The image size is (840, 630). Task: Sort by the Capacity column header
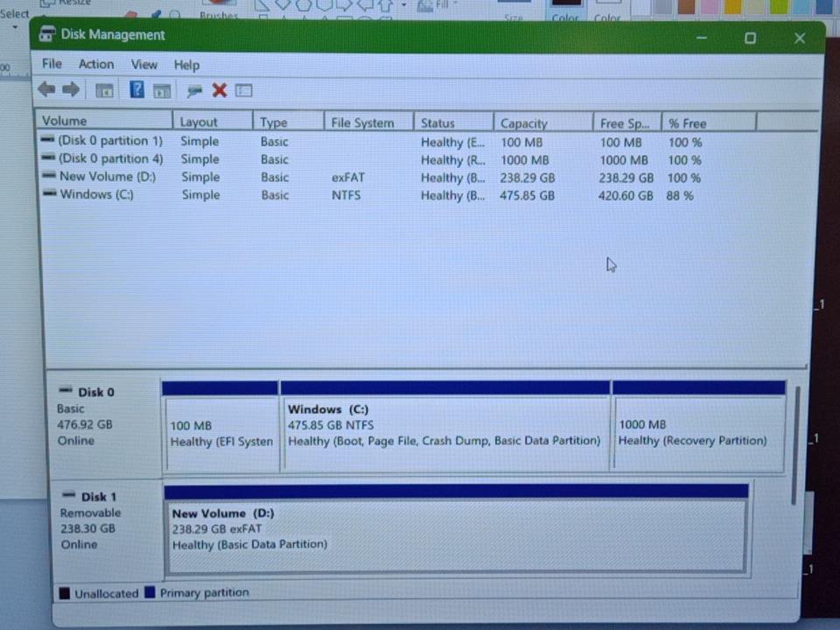pyautogui.click(x=543, y=123)
